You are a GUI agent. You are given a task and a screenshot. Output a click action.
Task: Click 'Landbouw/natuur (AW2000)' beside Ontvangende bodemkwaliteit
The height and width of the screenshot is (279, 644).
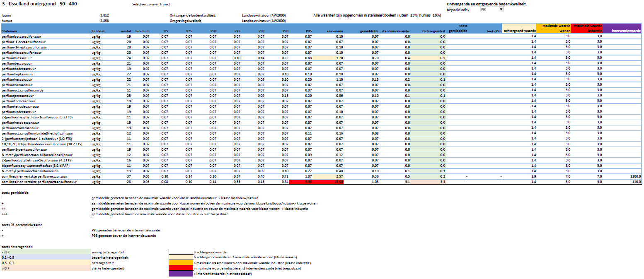[264, 15]
